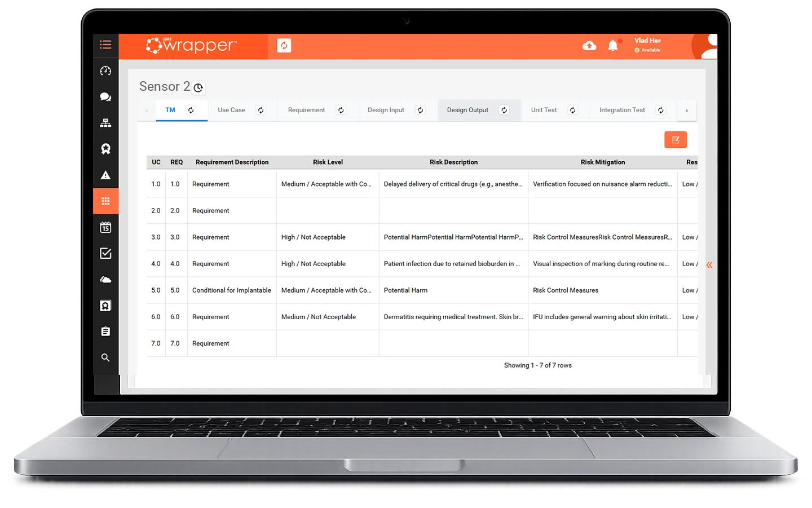
Task: Sort the table by the Risk Level column
Action: [328, 162]
